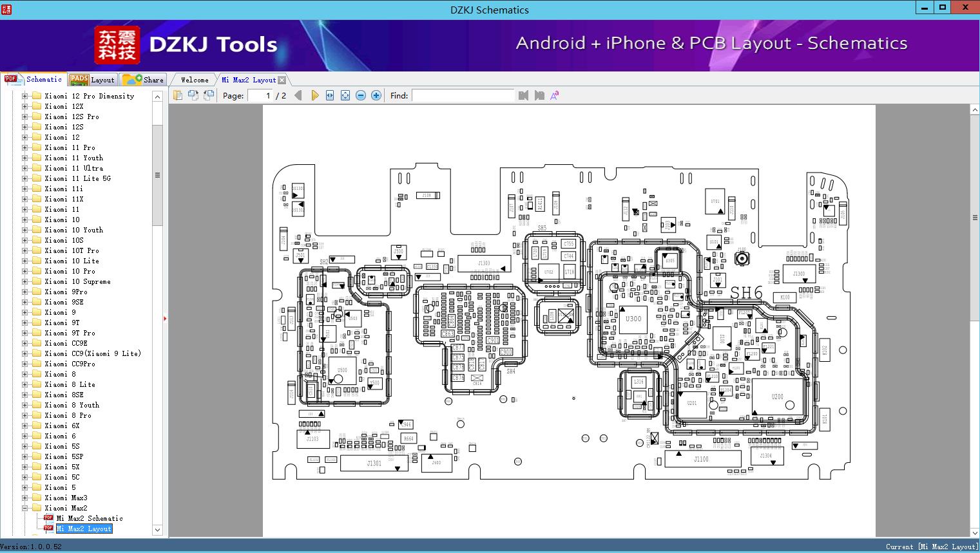This screenshot has width=980, height=553.
Task: Select the Xiaomi 10 Lite tree item
Action: (72, 261)
